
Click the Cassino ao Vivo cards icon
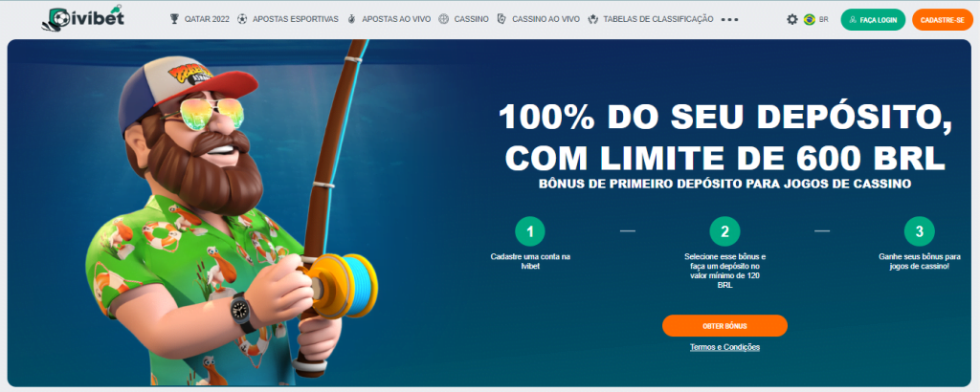tap(501, 19)
